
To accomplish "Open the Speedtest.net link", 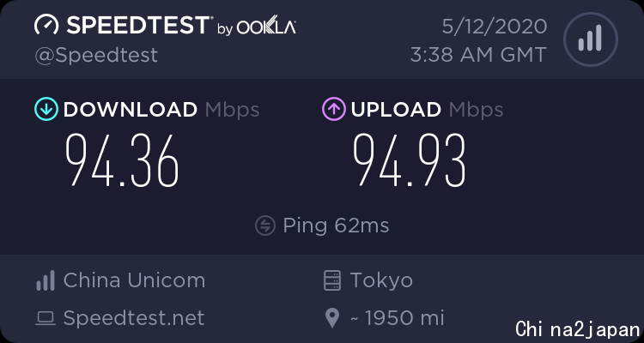I will [134, 318].
